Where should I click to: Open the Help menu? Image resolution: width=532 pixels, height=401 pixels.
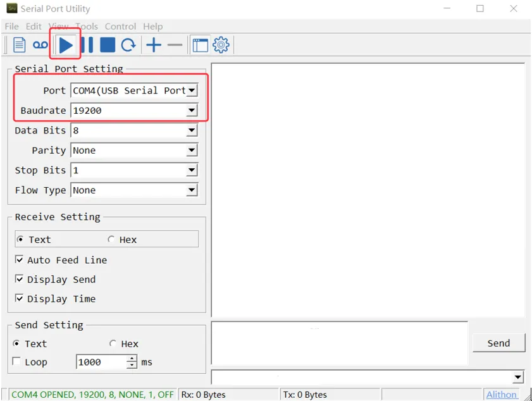coord(152,27)
